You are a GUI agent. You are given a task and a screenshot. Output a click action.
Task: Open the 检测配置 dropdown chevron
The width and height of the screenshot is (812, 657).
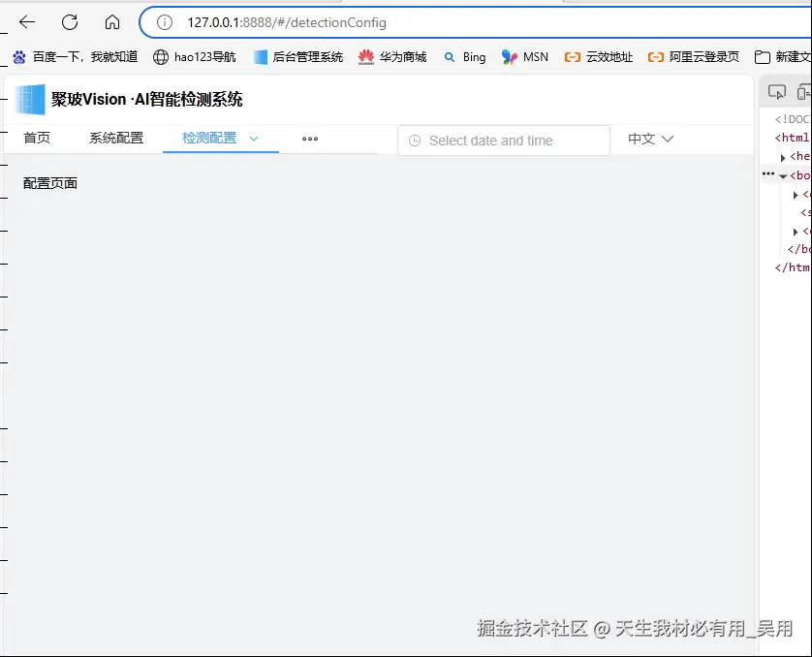coord(254,139)
